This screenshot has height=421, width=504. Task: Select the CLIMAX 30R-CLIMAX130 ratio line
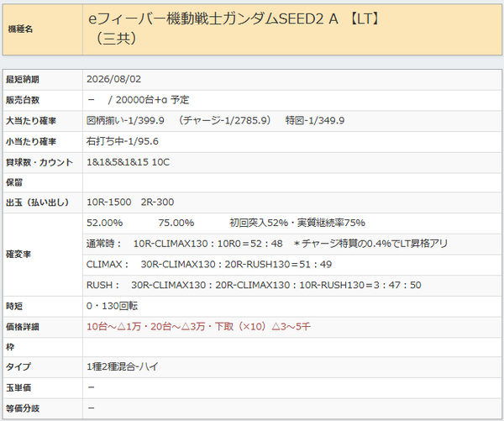coord(209,265)
